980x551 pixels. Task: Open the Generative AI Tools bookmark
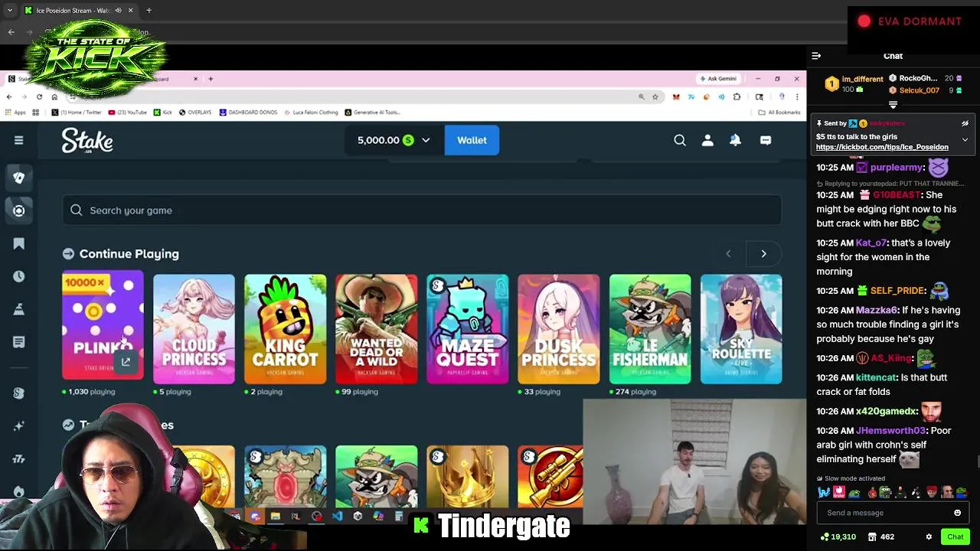coord(373,112)
